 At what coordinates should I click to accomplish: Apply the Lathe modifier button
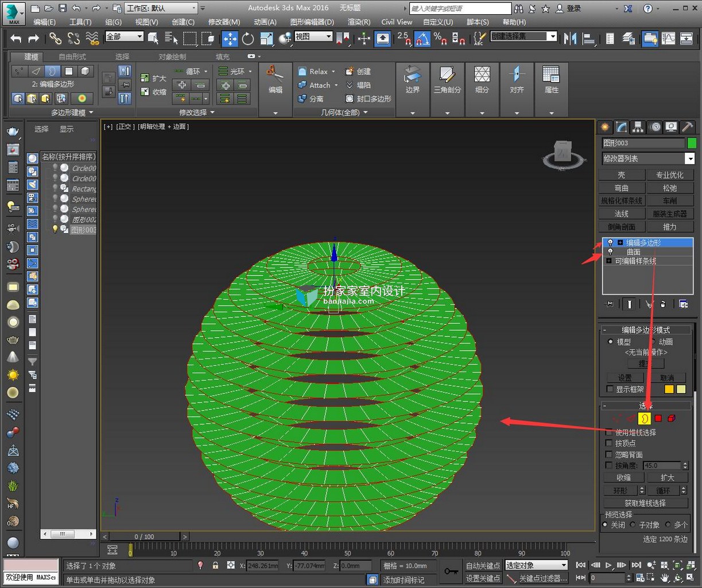pyautogui.click(x=669, y=200)
